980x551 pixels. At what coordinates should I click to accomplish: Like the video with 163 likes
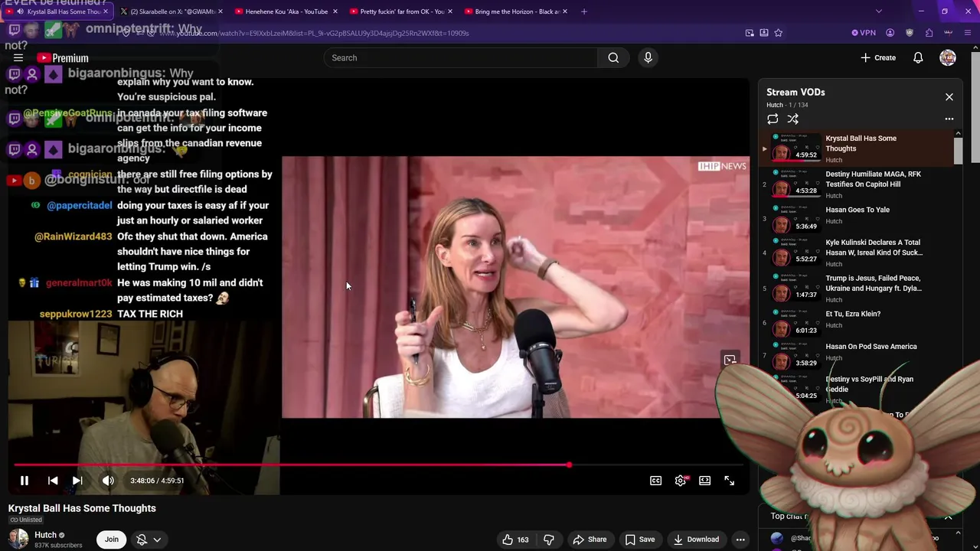[515, 540]
